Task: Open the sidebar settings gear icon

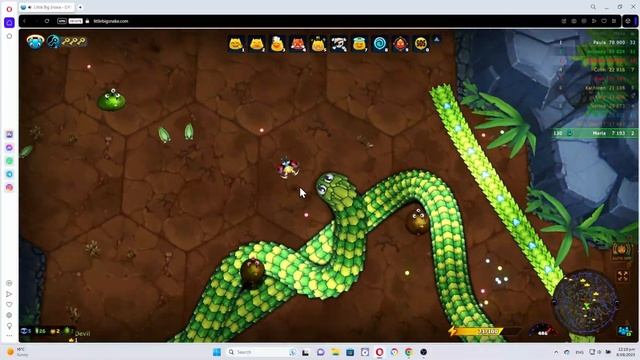Action: point(9,315)
